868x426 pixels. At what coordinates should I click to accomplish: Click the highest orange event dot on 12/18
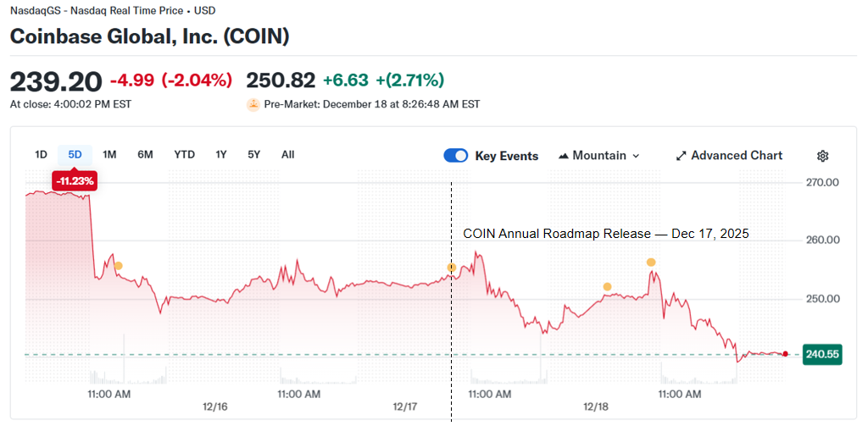pyautogui.click(x=651, y=262)
